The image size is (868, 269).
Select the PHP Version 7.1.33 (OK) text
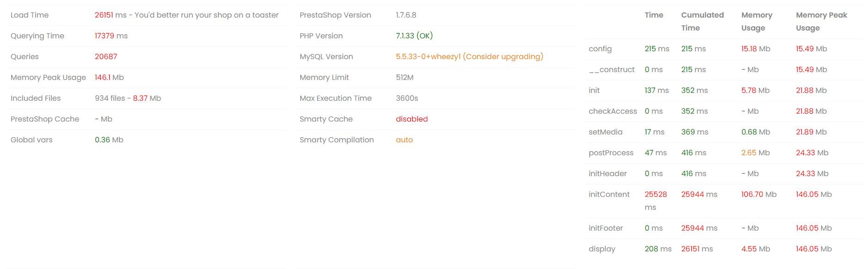pos(415,36)
